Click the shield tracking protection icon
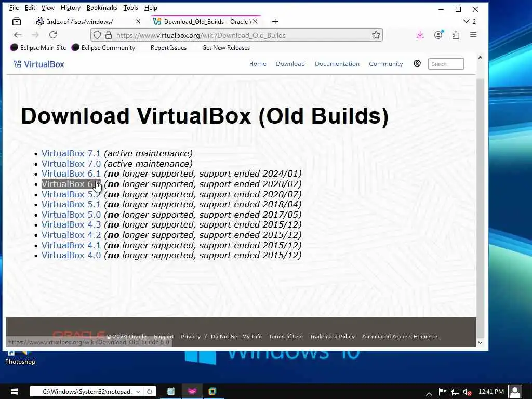 point(97,35)
